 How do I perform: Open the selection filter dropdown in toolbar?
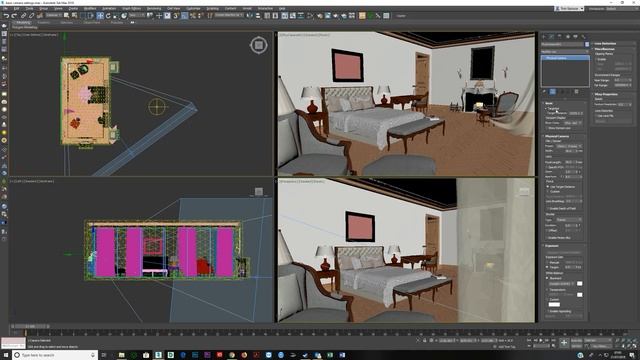pyautogui.click(x=53, y=16)
